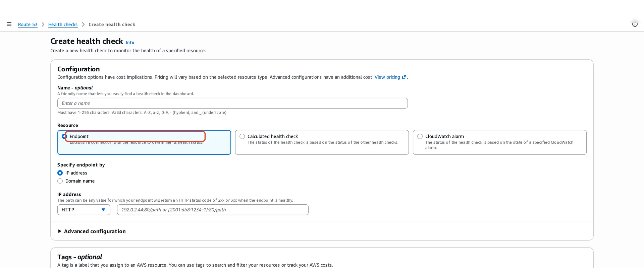Select Domain name endpoint type

pos(60,181)
